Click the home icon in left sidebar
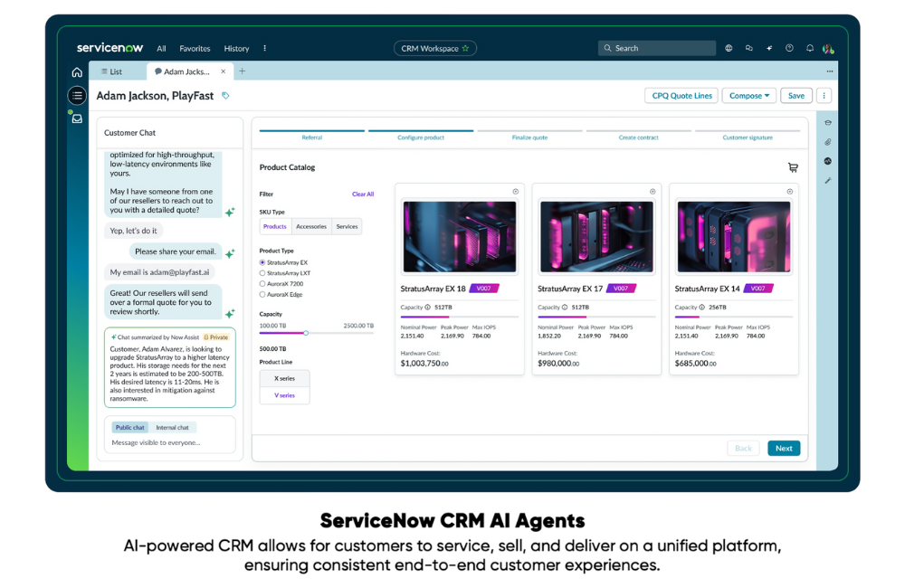Image resolution: width=905 pixels, height=588 pixels. 77,72
